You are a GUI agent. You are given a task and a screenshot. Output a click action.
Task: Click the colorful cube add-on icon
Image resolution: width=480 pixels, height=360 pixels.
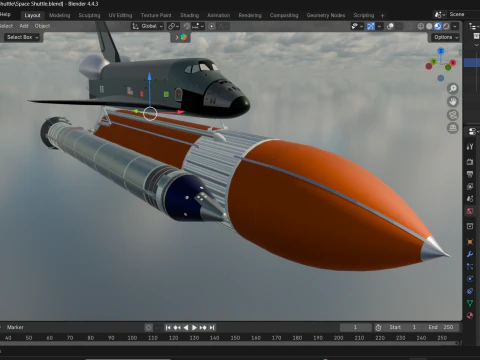(x=184, y=37)
